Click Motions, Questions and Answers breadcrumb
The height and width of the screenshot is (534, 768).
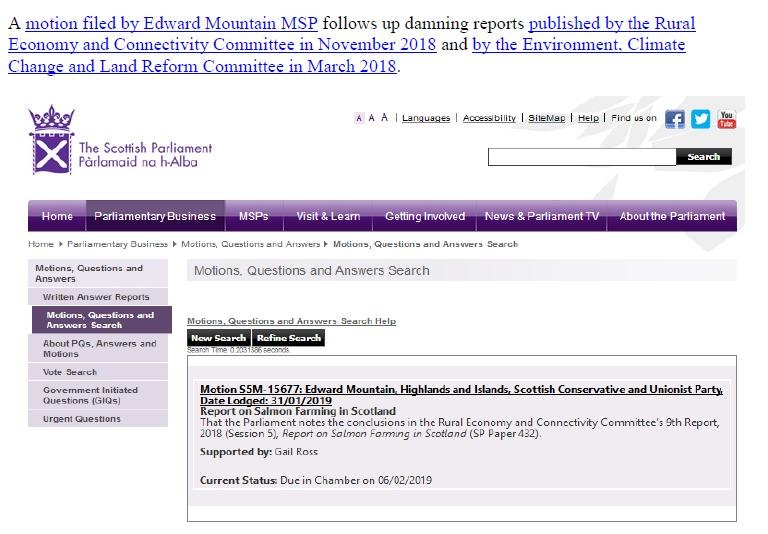250,244
